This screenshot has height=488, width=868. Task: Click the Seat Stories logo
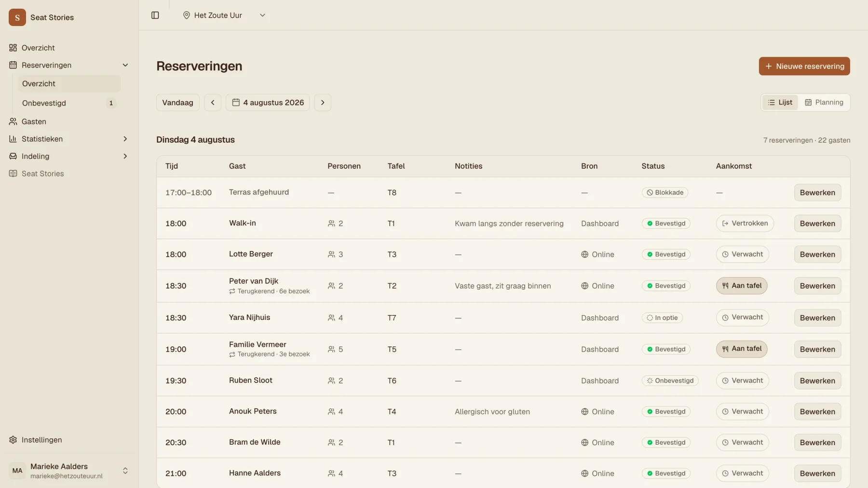[x=17, y=17]
